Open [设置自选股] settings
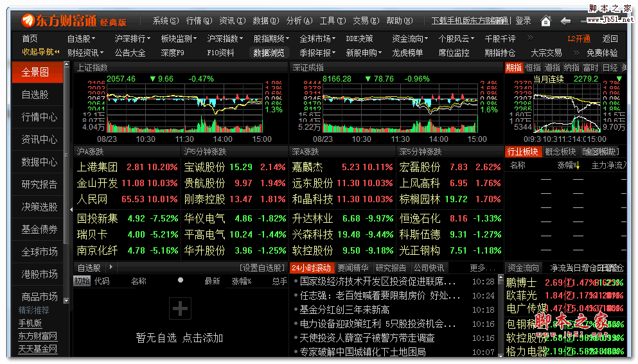The width and height of the screenshot is (638, 364). click(x=262, y=268)
